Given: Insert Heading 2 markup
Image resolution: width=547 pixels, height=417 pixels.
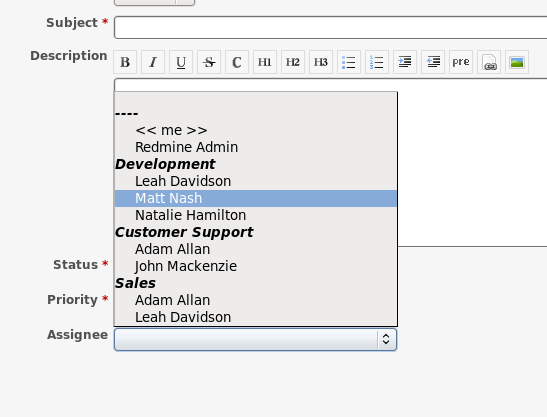Looking at the screenshot, I should [293, 62].
